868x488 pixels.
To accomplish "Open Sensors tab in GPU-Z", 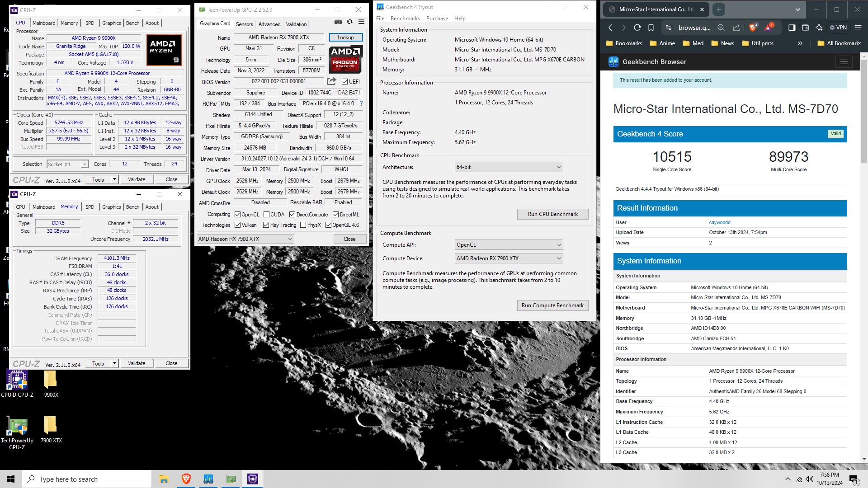I will click(244, 24).
